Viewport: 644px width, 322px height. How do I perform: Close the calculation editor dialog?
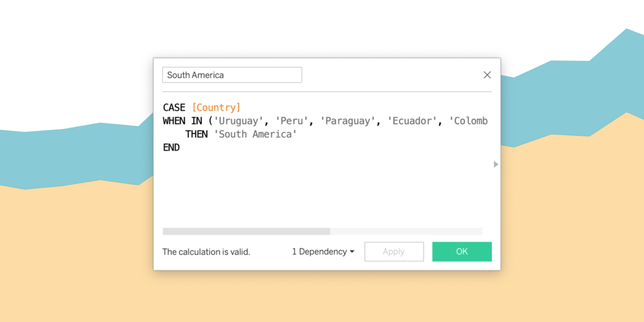(487, 75)
